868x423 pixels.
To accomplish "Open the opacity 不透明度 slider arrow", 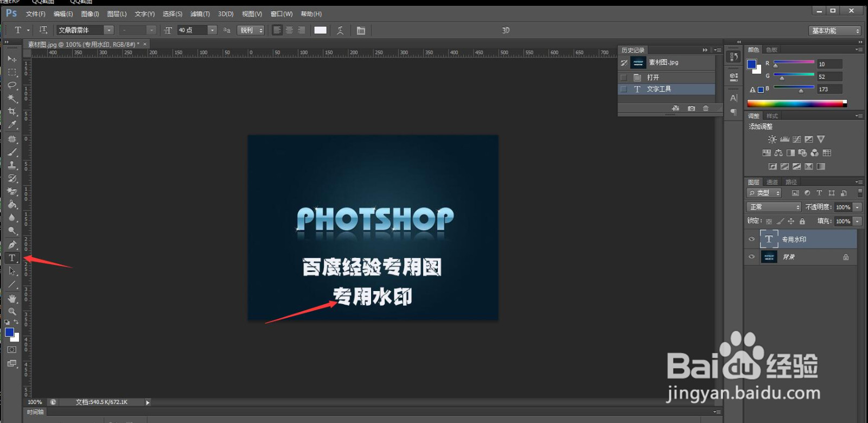I will click(x=858, y=207).
